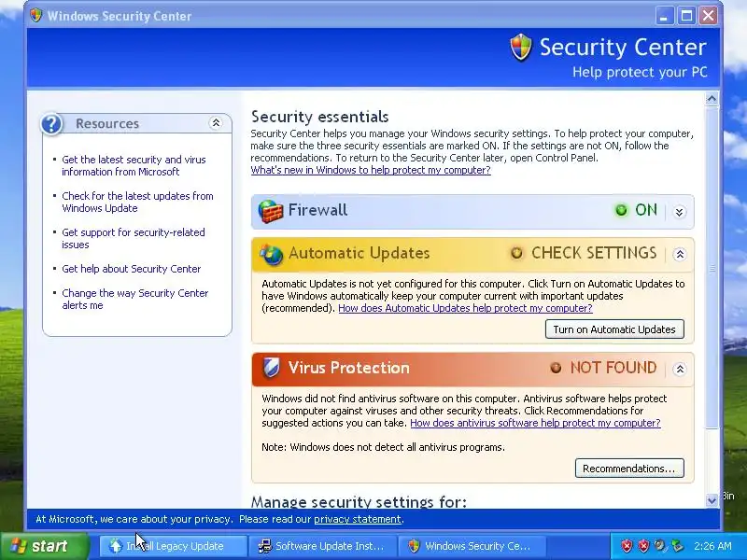This screenshot has height=560, width=747.
Task: Click the scrollbar up arrow
Action: pos(712,99)
